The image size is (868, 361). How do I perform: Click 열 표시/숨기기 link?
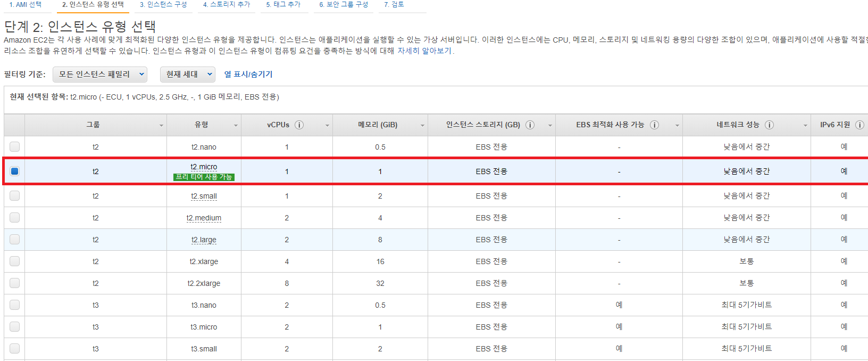[x=248, y=75]
